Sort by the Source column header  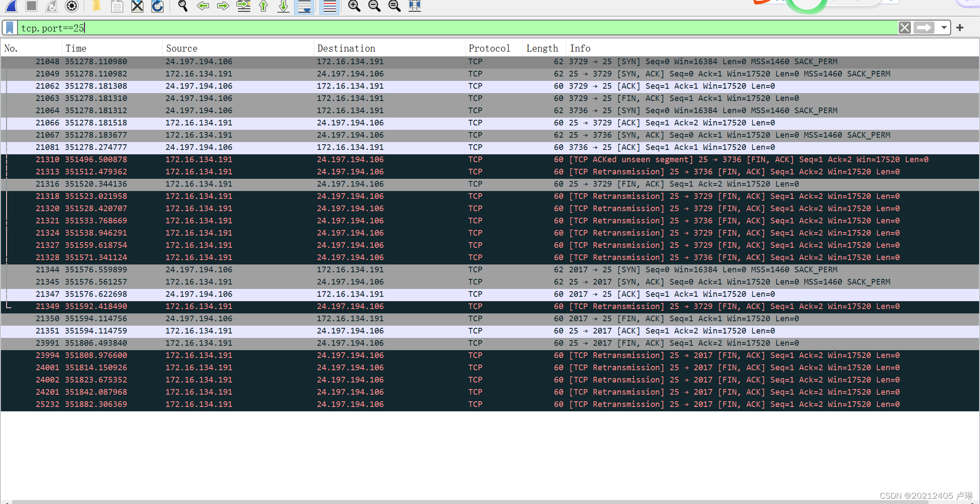click(238, 49)
